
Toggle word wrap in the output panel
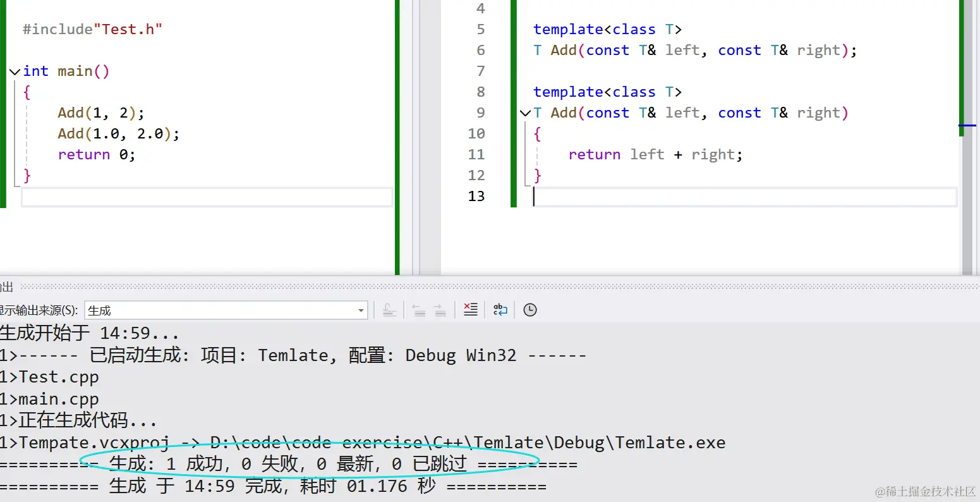pyautogui.click(x=500, y=310)
